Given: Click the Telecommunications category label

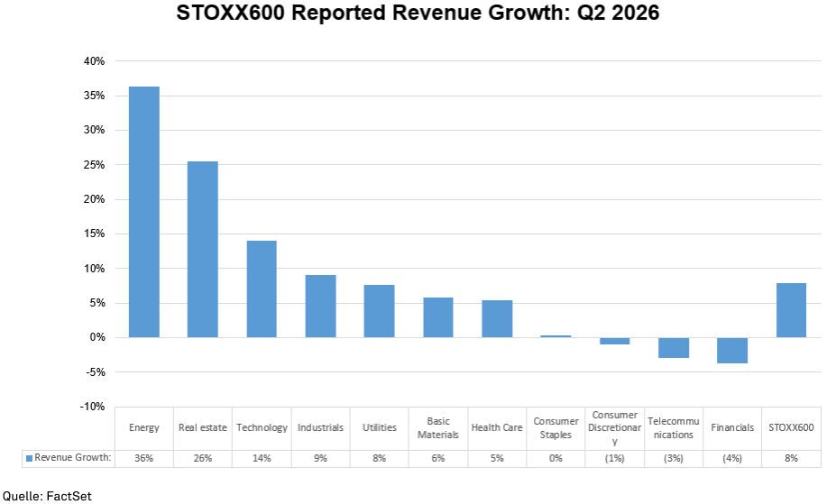Looking at the screenshot, I should [674, 427].
